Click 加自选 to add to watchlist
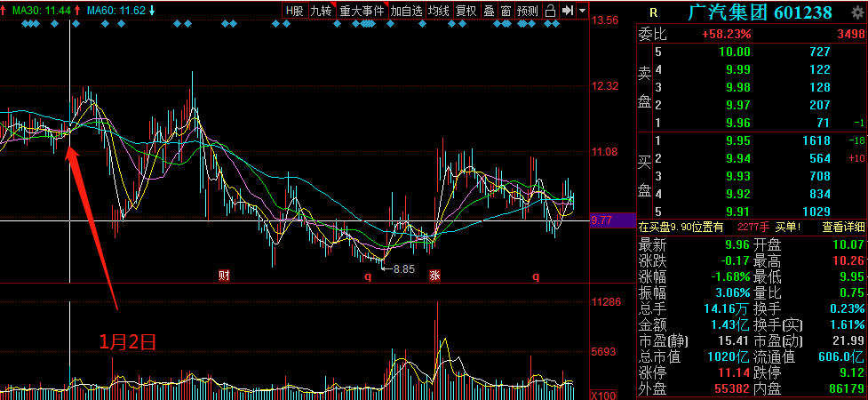 (406, 10)
